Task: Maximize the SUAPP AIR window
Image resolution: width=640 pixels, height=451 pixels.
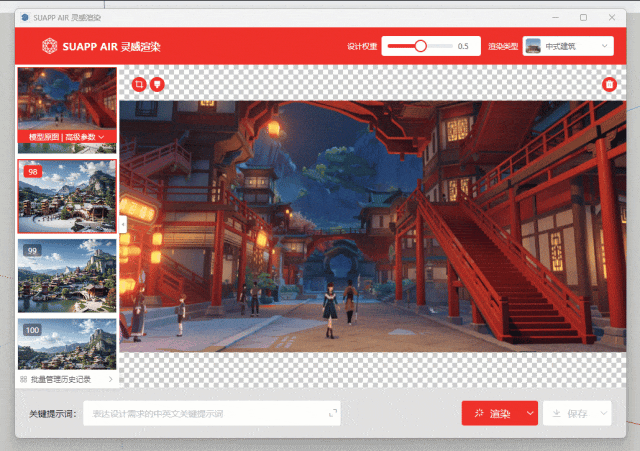Action: 583,17
